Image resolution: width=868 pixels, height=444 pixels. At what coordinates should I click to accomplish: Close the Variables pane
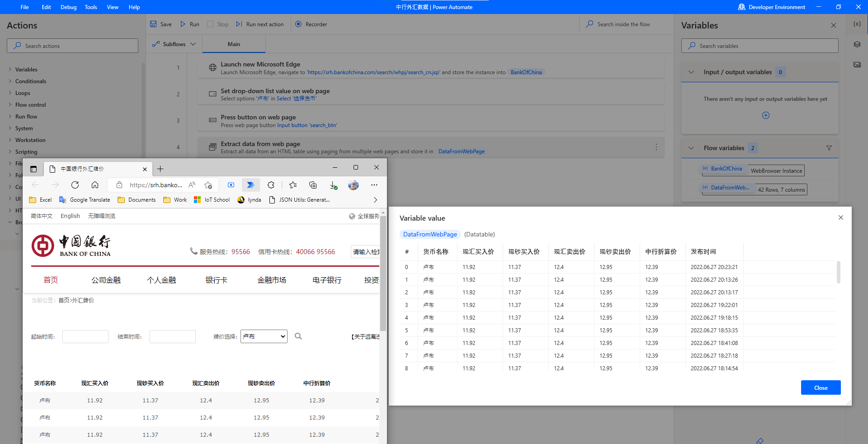coord(833,25)
